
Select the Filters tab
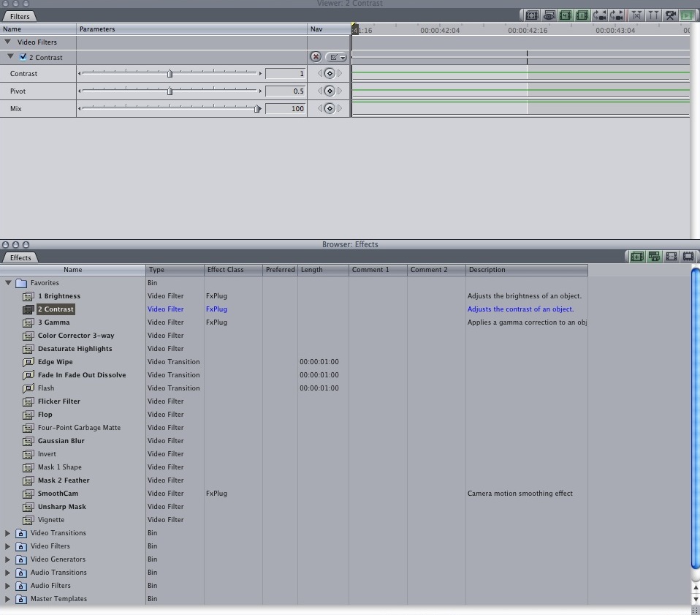[20, 16]
